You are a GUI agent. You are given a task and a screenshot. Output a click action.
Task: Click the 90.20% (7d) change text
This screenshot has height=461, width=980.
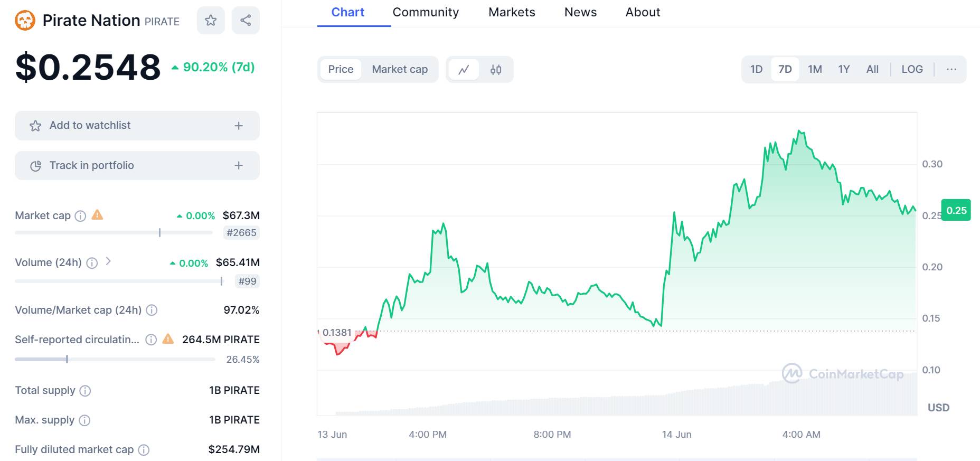[x=219, y=68]
